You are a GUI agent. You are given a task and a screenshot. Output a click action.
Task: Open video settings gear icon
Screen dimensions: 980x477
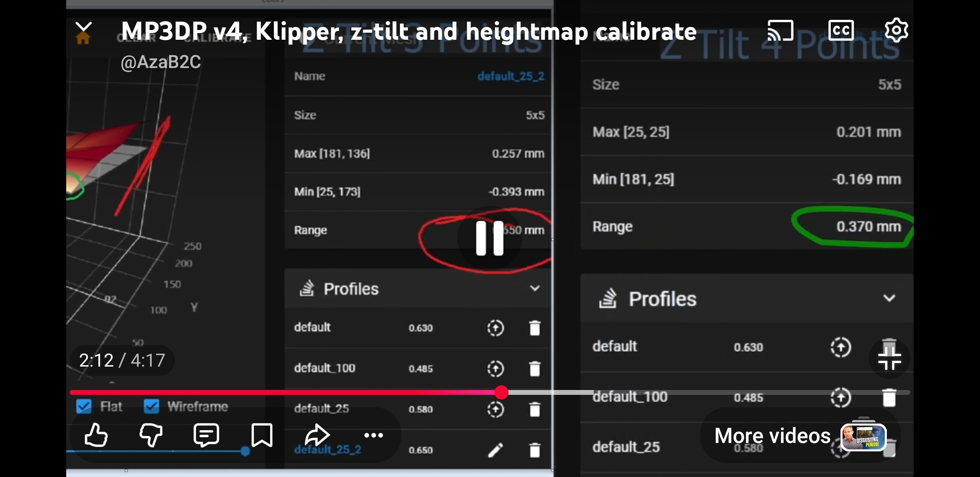click(x=896, y=30)
